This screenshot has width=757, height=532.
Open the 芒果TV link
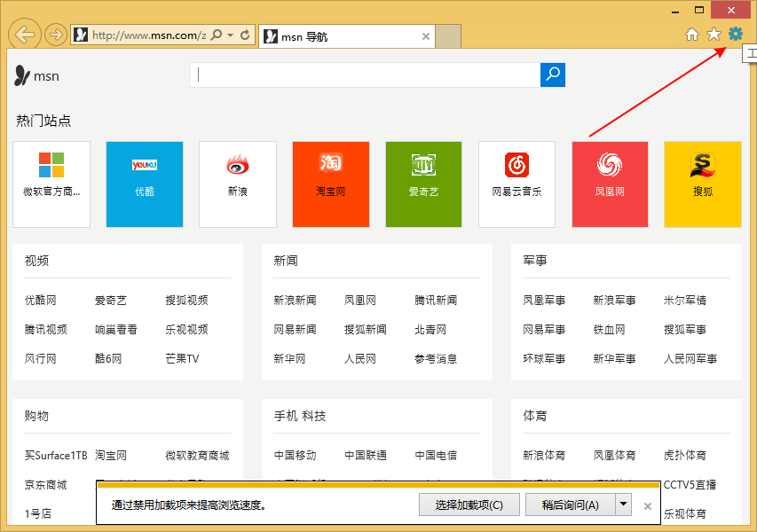(x=182, y=359)
